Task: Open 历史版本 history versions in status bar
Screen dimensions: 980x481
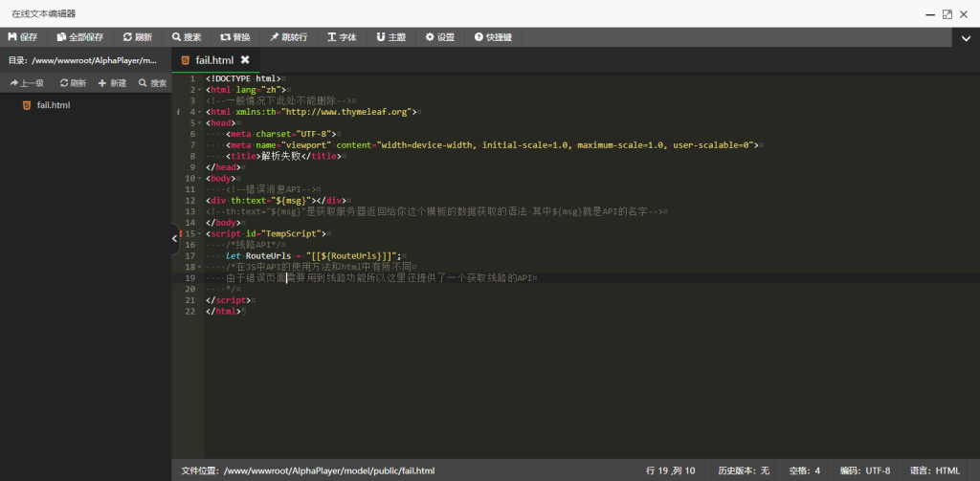Action: [x=744, y=471]
